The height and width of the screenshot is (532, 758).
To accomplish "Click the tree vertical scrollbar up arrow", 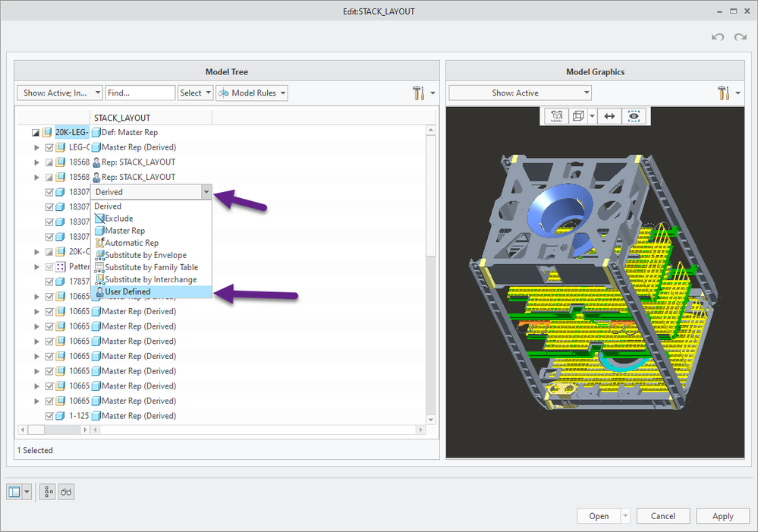I will 431,130.
